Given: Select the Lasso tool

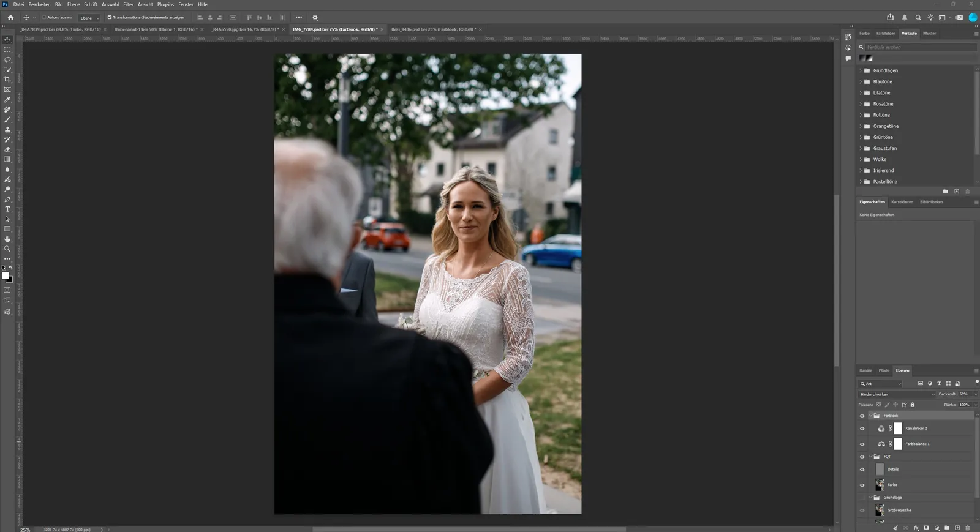Looking at the screenshot, I should [7, 60].
